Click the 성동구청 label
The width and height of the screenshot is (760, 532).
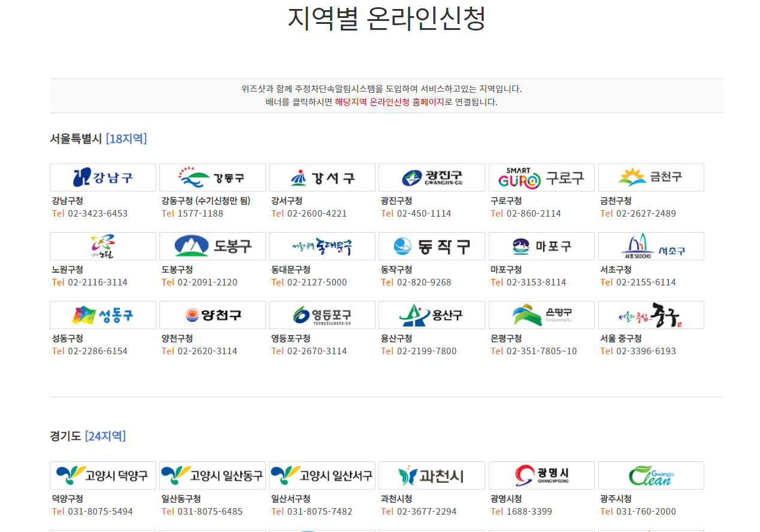tap(68, 338)
